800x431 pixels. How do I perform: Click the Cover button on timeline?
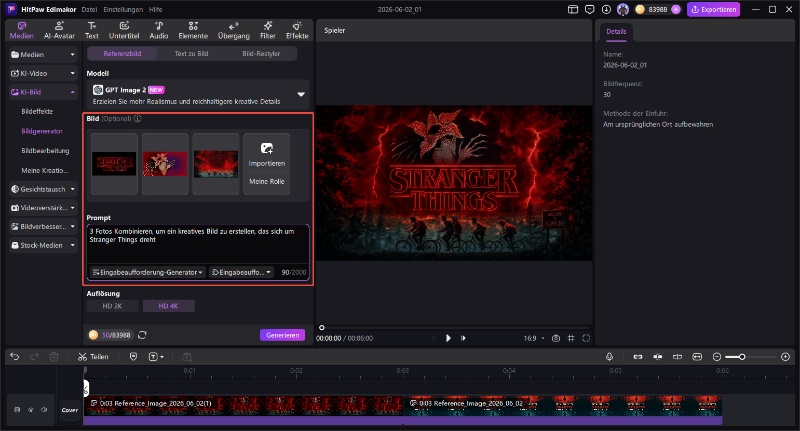[x=70, y=410]
